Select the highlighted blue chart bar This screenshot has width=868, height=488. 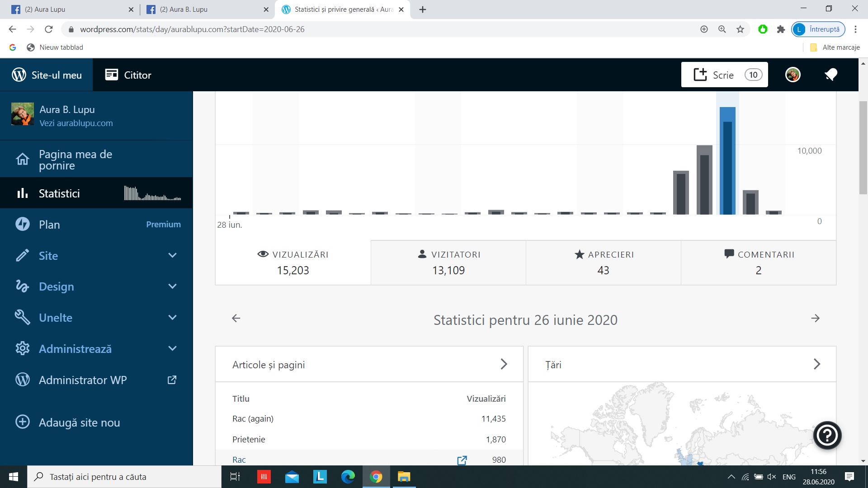(x=727, y=161)
